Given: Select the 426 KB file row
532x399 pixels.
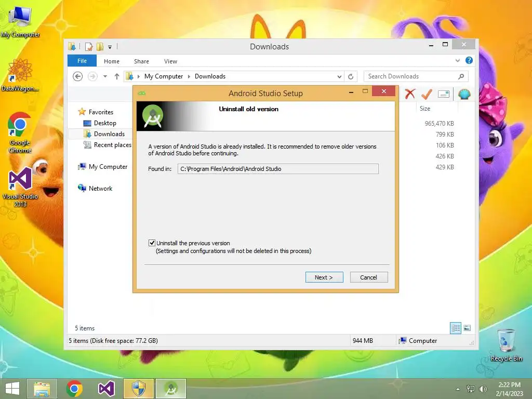Looking at the screenshot, I should [445, 156].
